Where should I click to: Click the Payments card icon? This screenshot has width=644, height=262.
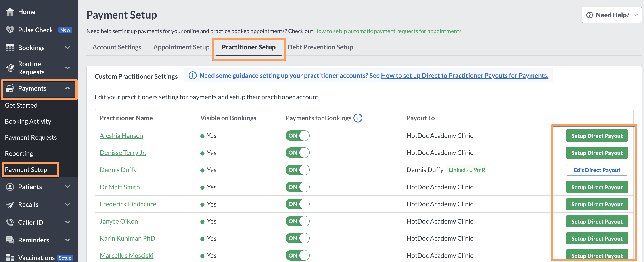coord(10,88)
